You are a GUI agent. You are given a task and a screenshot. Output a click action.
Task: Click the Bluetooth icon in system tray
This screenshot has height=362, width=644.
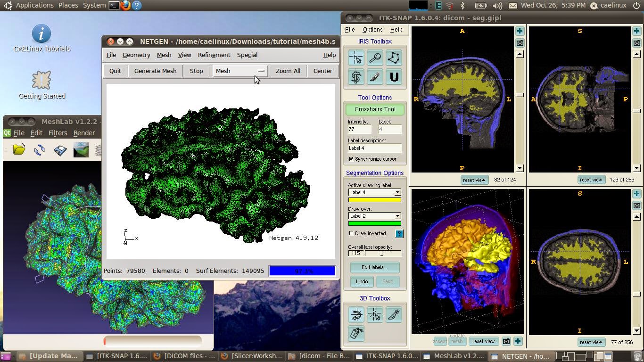pos(462,6)
